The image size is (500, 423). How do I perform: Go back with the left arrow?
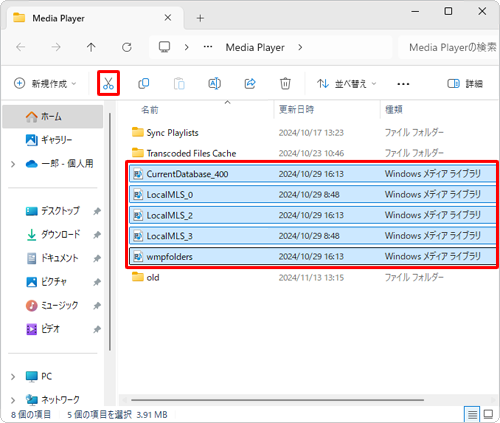21,47
